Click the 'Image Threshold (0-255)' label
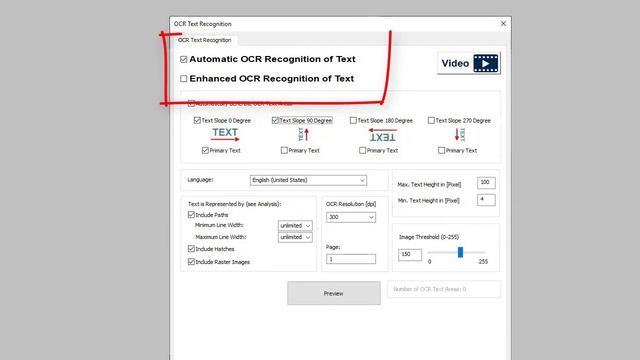The width and height of the screenshot is (640, 360). pyautogui.click(x=429, y=237)
